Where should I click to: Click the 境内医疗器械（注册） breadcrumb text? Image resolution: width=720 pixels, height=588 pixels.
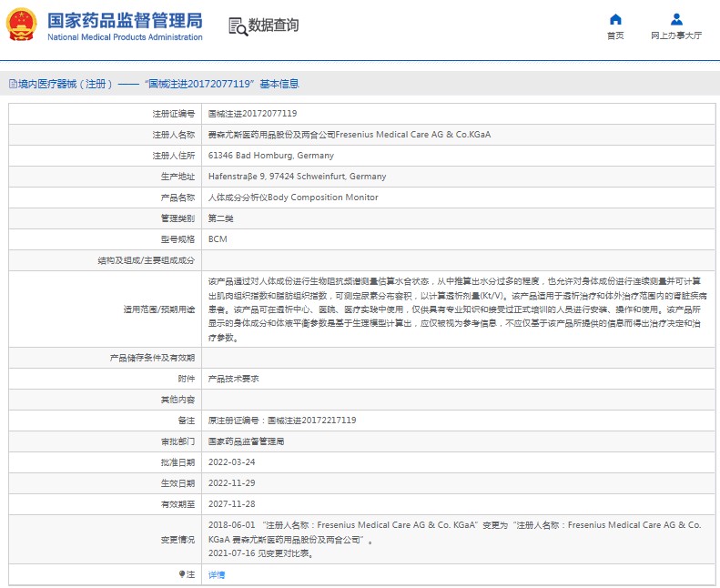coord(65,84)
